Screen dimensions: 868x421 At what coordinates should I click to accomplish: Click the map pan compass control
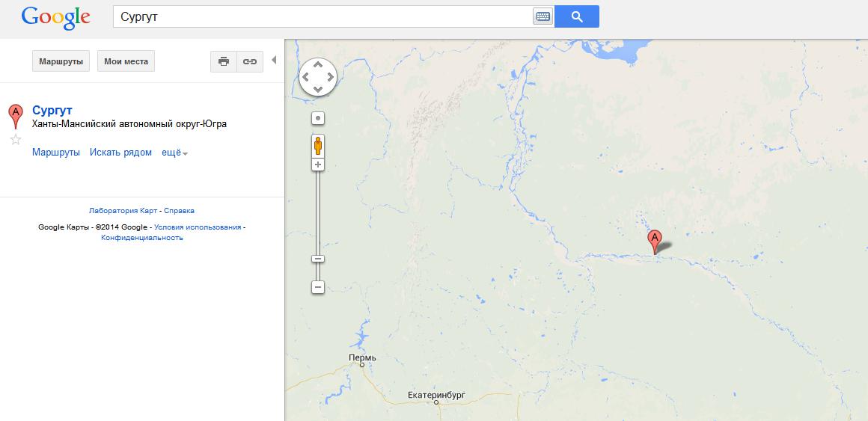[x=318, y=77]
